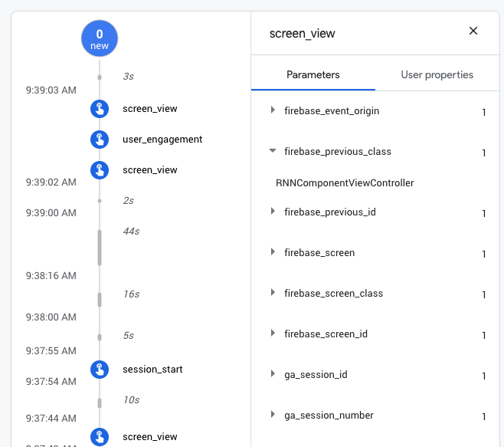This screenshot has width=504, height=447.
Task: Click the count 1 beside firebase_event_origin
Action: pos(484,112)
